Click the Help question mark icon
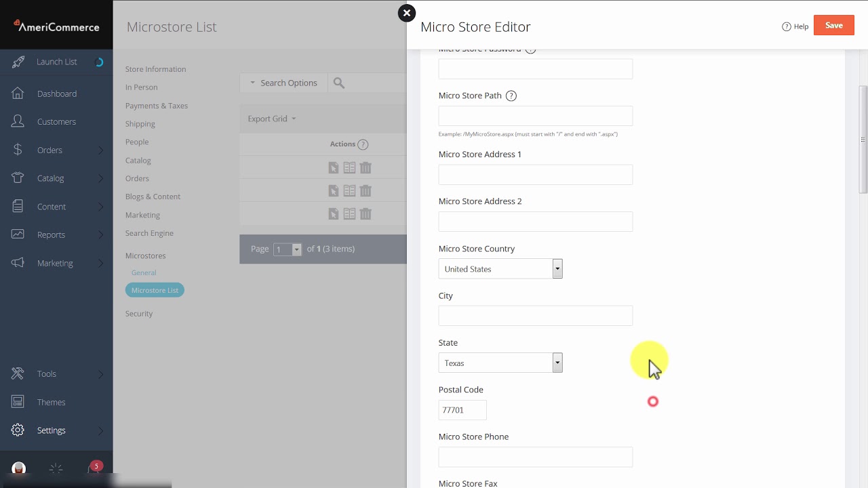This screenshot has height=488, width=868. point(787,26)
